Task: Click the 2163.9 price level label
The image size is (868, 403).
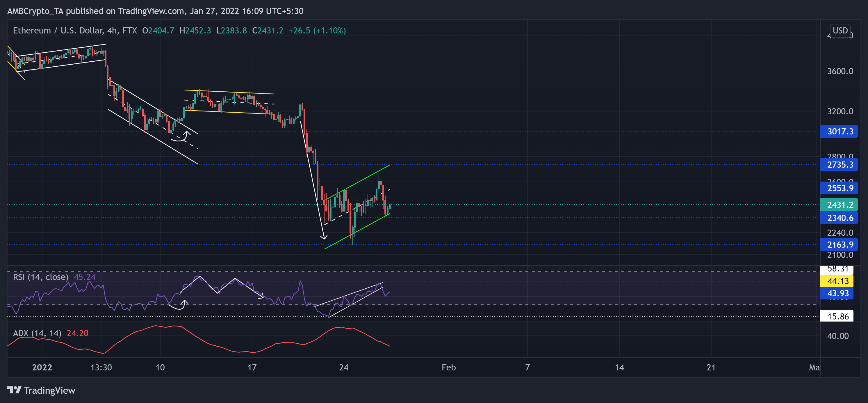Action: coord(839,244)
